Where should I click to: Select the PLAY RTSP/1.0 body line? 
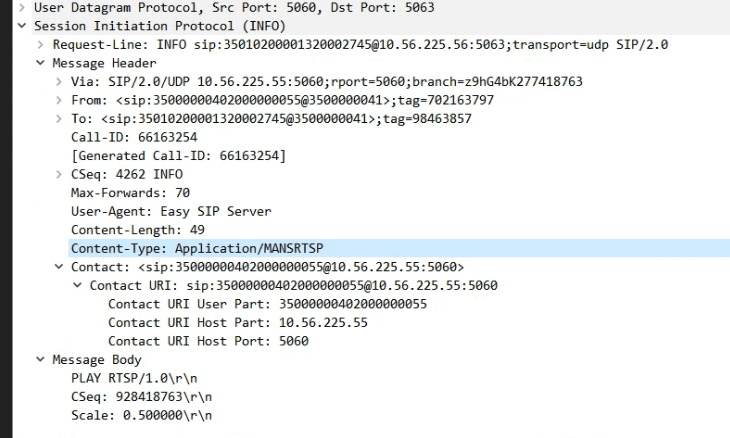coord(127,379)
